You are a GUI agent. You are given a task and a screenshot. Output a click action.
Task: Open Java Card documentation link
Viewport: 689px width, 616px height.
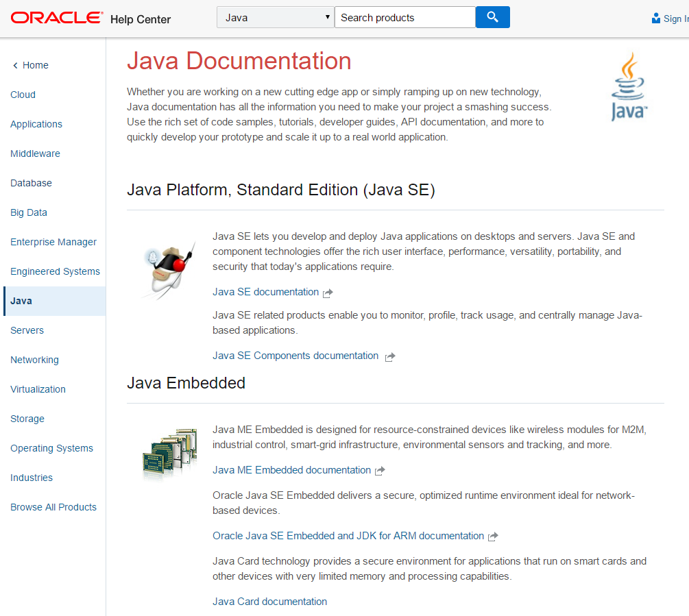[270, 602]
